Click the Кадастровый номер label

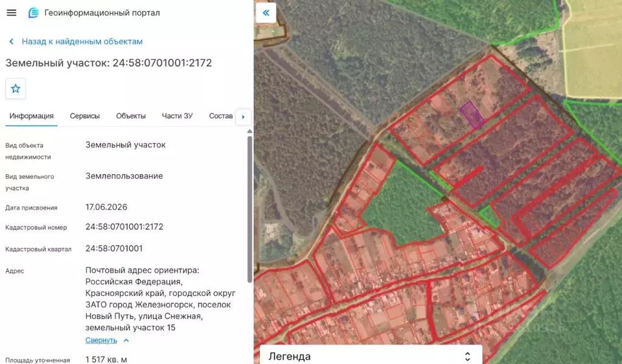pos(36,227)
